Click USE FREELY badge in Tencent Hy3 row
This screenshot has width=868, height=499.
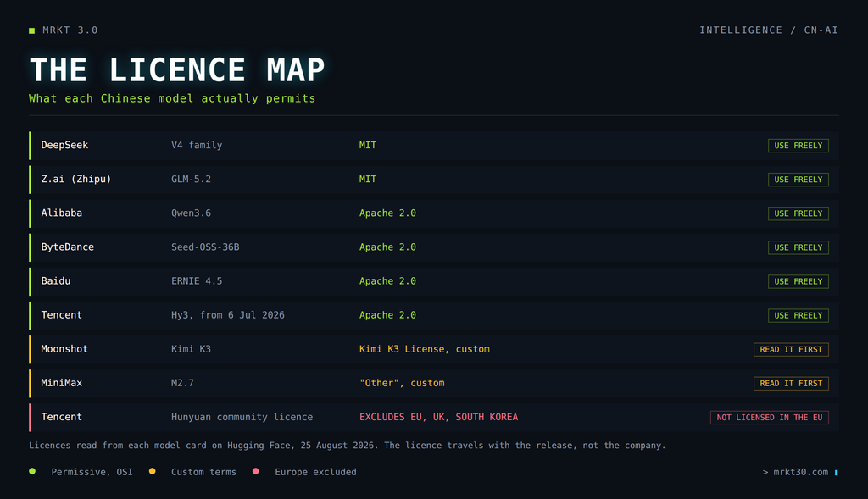click(x=798, y=315)
